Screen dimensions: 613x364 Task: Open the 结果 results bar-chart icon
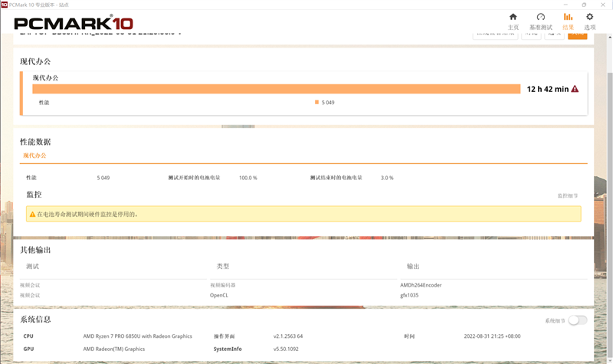tap(568, 17)
